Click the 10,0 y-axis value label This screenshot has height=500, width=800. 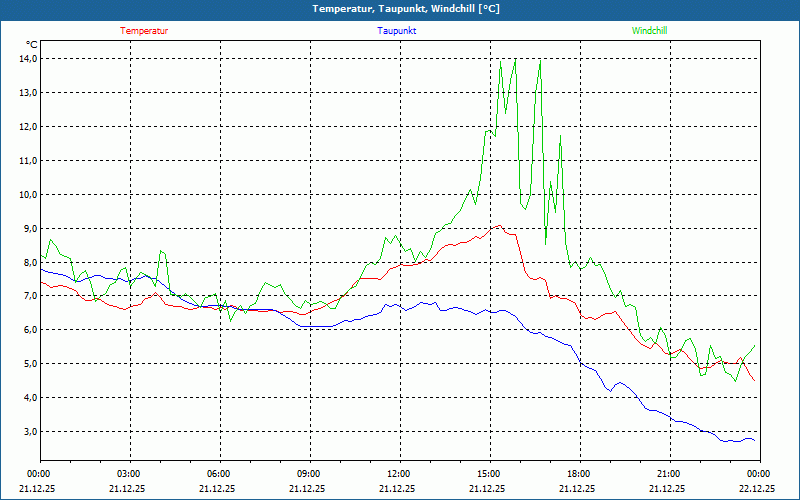point(27,194)
